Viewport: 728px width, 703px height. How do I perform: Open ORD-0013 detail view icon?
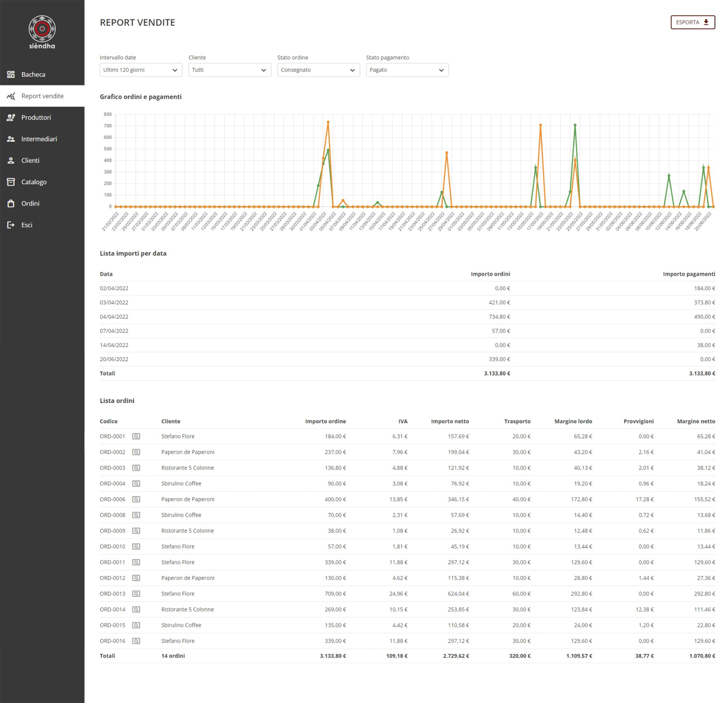click(136, 594)
